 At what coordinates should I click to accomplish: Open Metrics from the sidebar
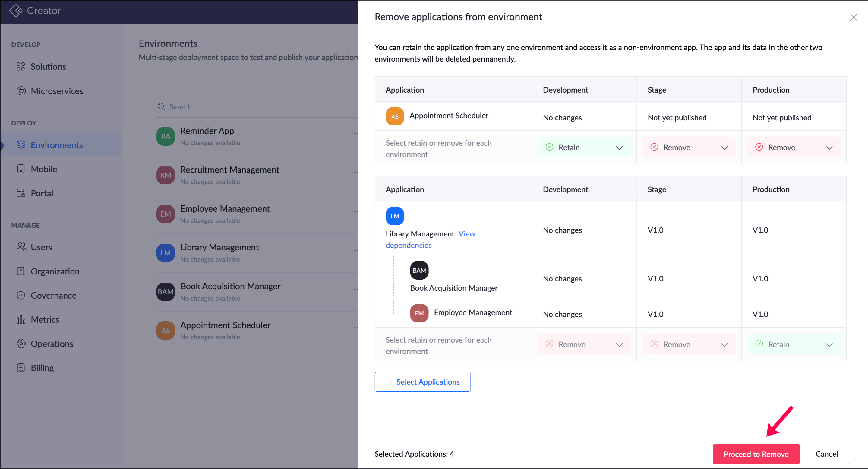[x=45, y=320]
